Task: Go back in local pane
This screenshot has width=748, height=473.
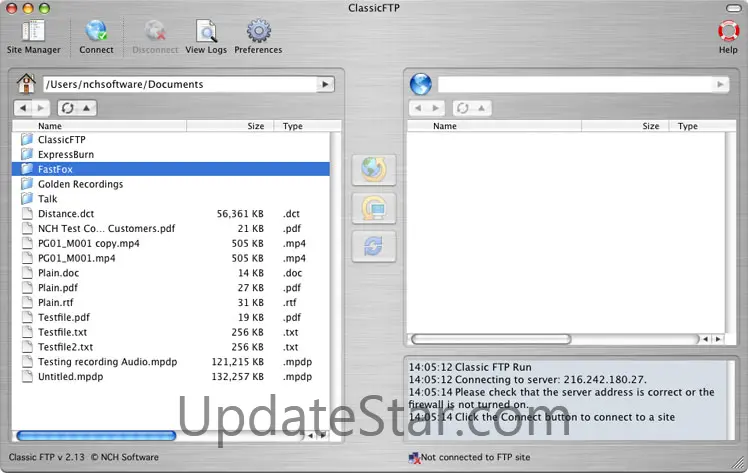Action: (23, 108)
